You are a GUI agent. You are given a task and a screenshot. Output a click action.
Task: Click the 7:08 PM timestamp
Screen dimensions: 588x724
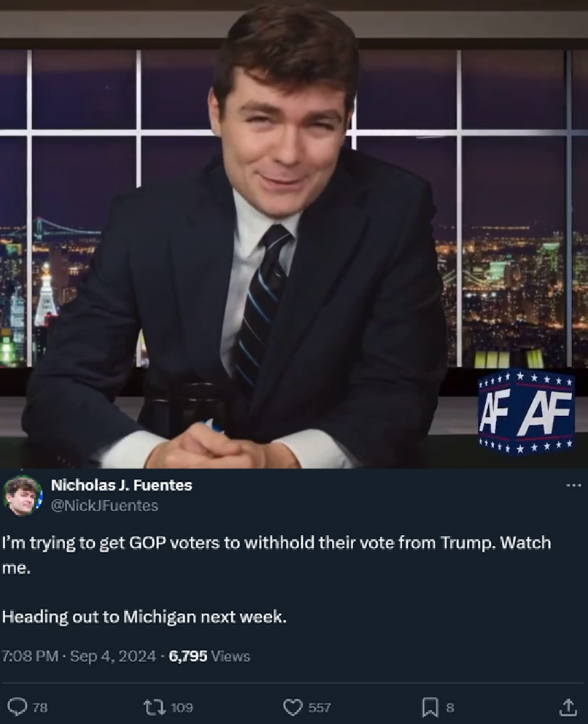point(31,656)
